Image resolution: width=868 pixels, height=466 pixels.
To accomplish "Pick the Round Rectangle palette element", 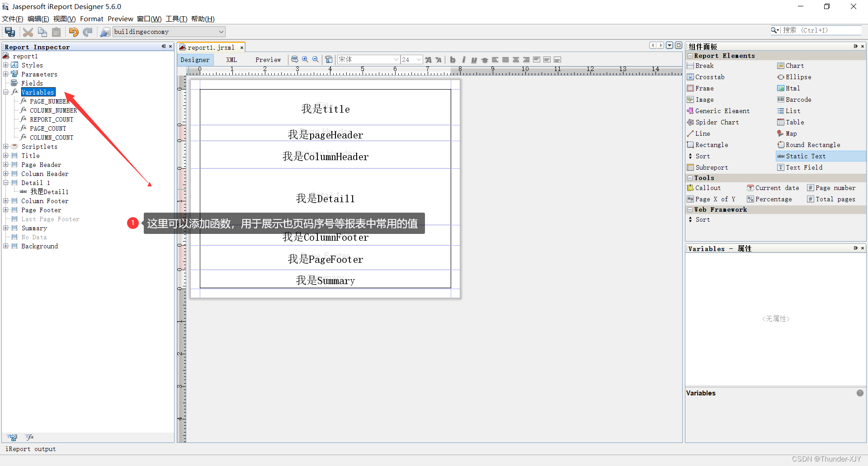I will coord(813,145).
